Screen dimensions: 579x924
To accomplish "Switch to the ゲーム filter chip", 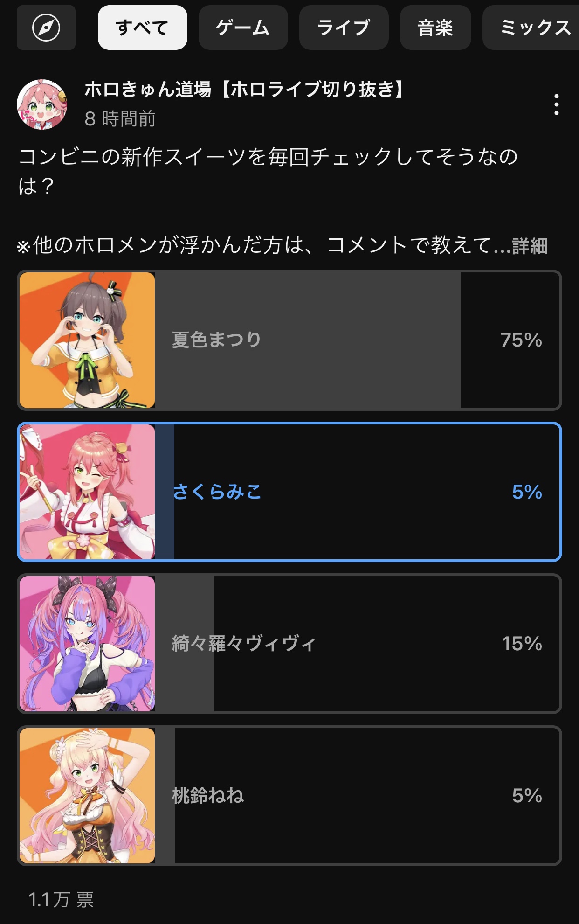I will (243, 28).
